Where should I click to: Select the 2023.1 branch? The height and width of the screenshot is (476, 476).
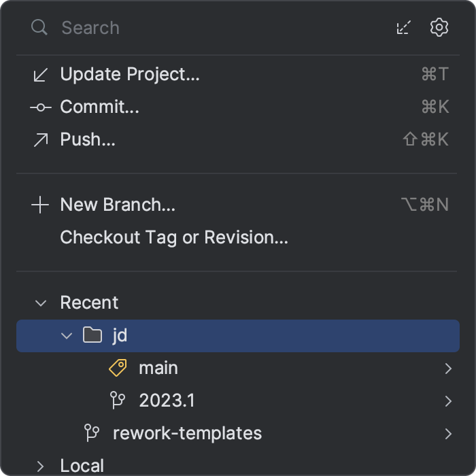pos(167,401)
